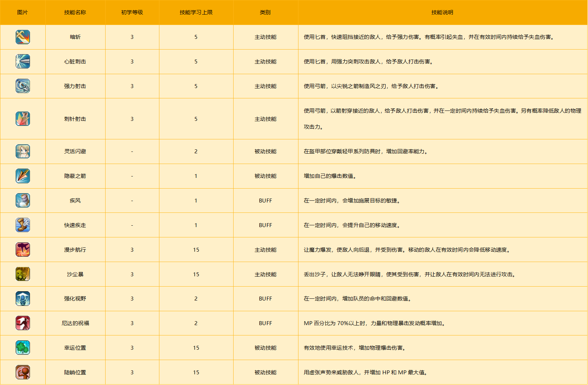Click the 技能名称 column header
This screenshot has height=385, width=588.
tap(75, 12)
